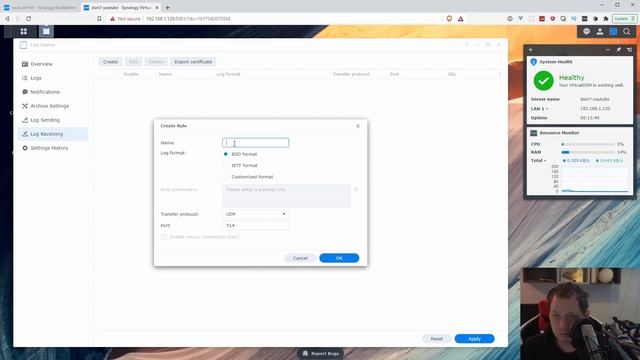The width and height of the screenshot is (640, 360).
Task: Expand the LAN 1 selector in System Health
Action: pos(540,109)
